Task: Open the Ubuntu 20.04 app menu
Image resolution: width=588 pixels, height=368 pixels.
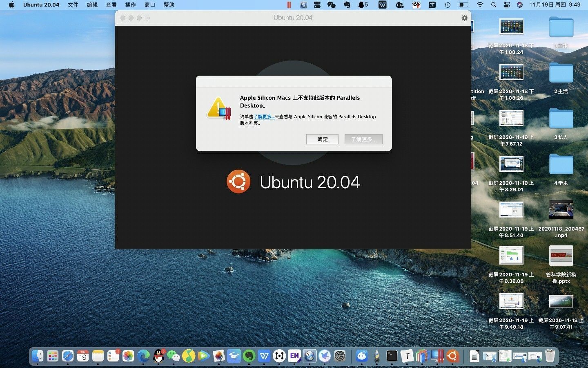Action: [41, 5]
